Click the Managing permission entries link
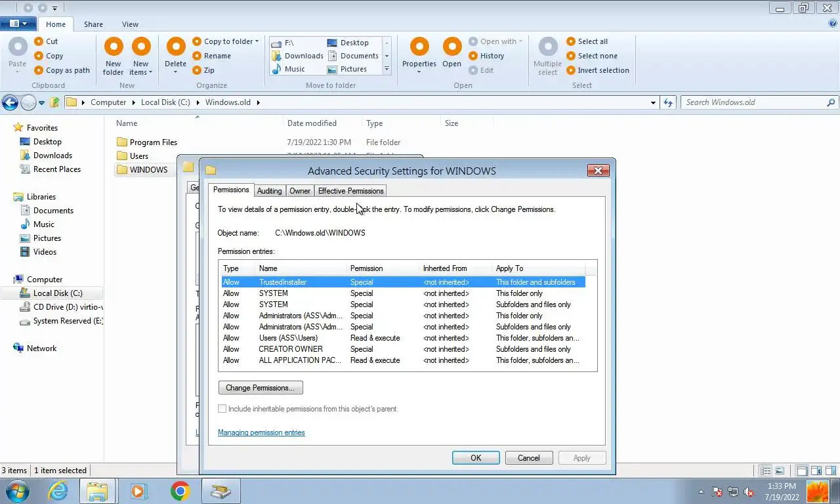This screenshot has height=504, width=840. (x=261, y=432)
